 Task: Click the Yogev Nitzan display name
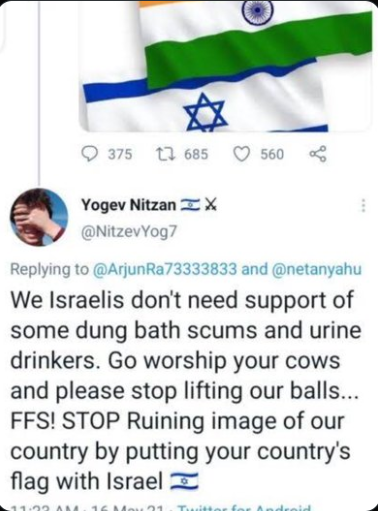(x=129, y=204)
